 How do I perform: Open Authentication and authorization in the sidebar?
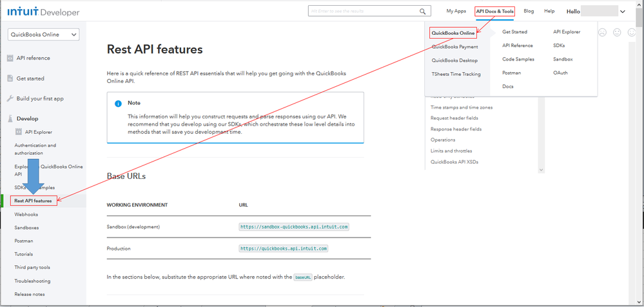point(35,149)
